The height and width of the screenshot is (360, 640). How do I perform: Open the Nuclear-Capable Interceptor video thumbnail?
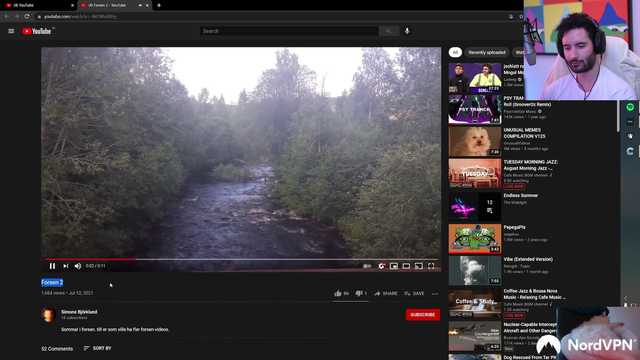pos(475,336)
